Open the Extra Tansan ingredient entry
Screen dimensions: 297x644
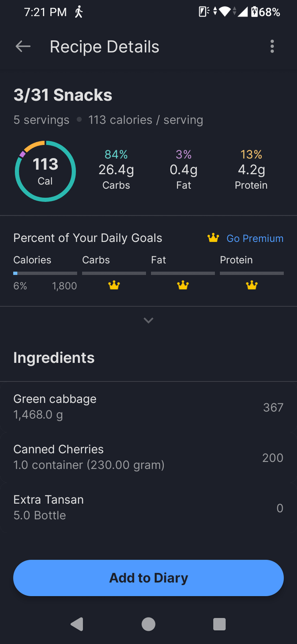coord(148,507)
